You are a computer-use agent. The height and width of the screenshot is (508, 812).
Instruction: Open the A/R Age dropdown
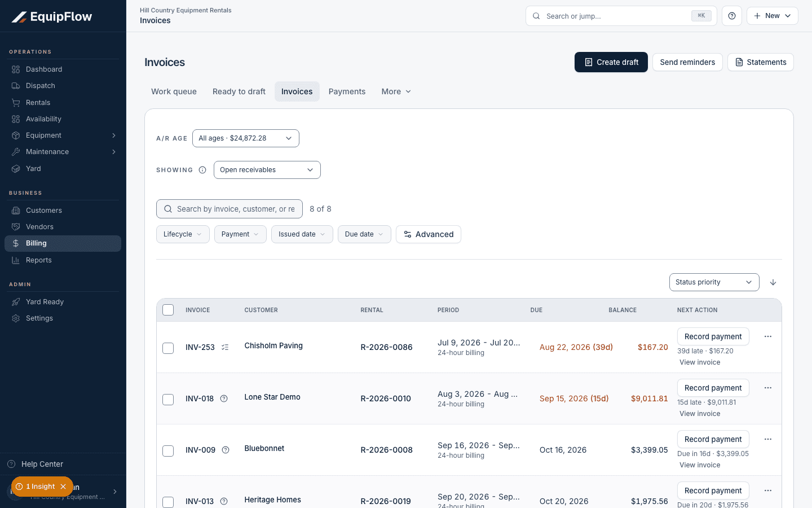click(x=246, y=138)
